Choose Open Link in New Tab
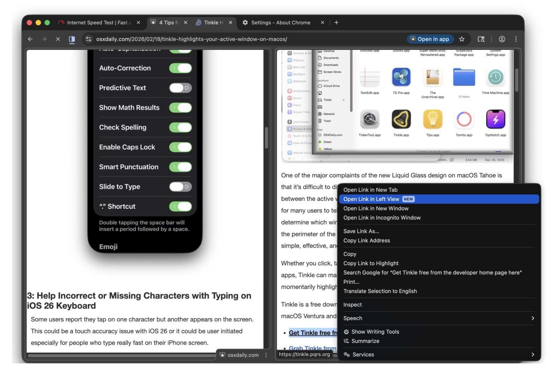The width and height of the screenshot is (550, 392). tap(439, 190)
